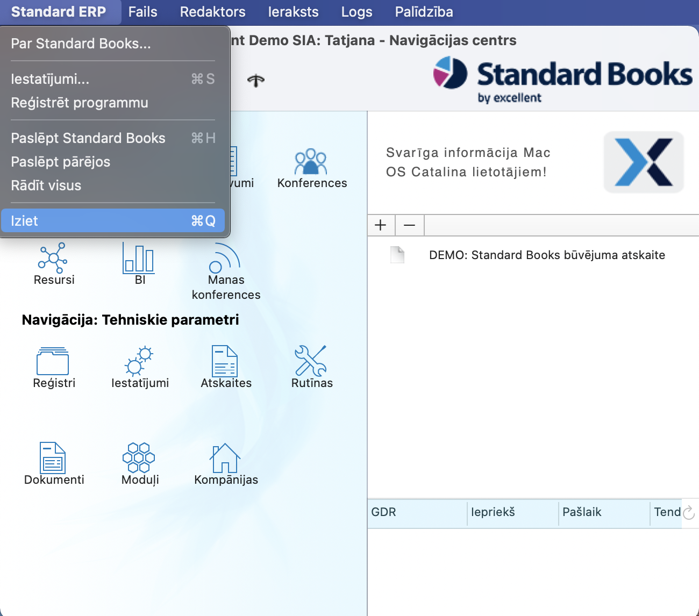This screenshot has height=616, width=699.
Task: Open the Iestatījumi gears icon
Action: point(139,361)
